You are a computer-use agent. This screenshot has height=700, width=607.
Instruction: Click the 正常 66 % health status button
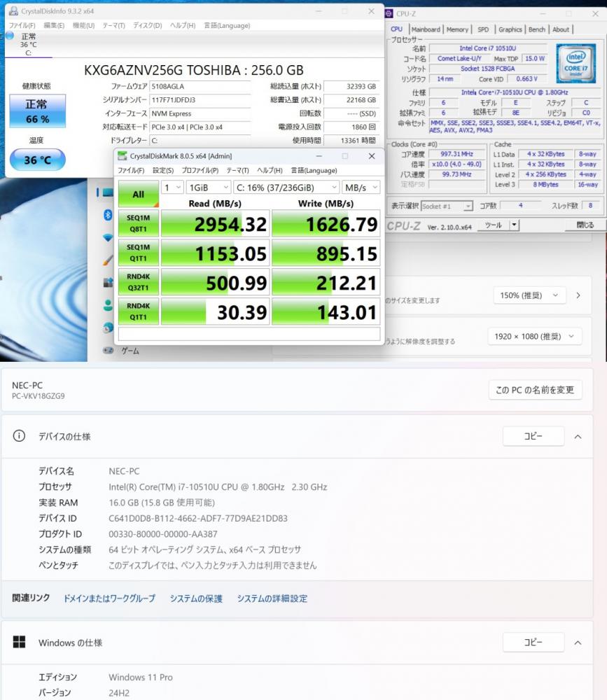[38, 111]
